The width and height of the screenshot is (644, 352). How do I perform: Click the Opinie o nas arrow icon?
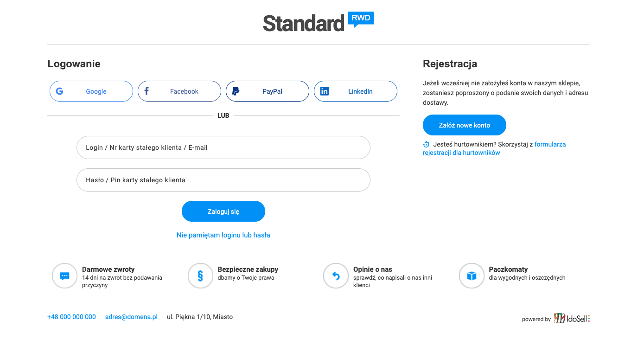pyautogui.click(x=336, y=276)
